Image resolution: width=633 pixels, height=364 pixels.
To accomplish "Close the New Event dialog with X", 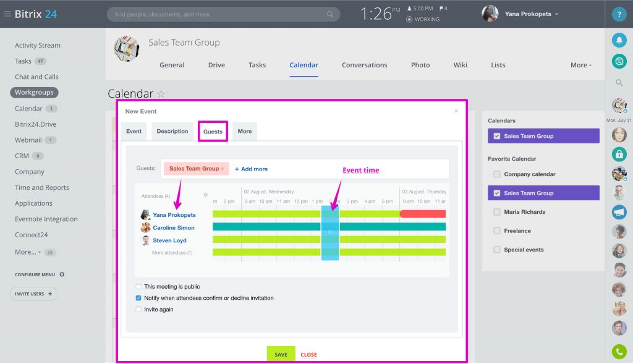I will coord(456,111).
